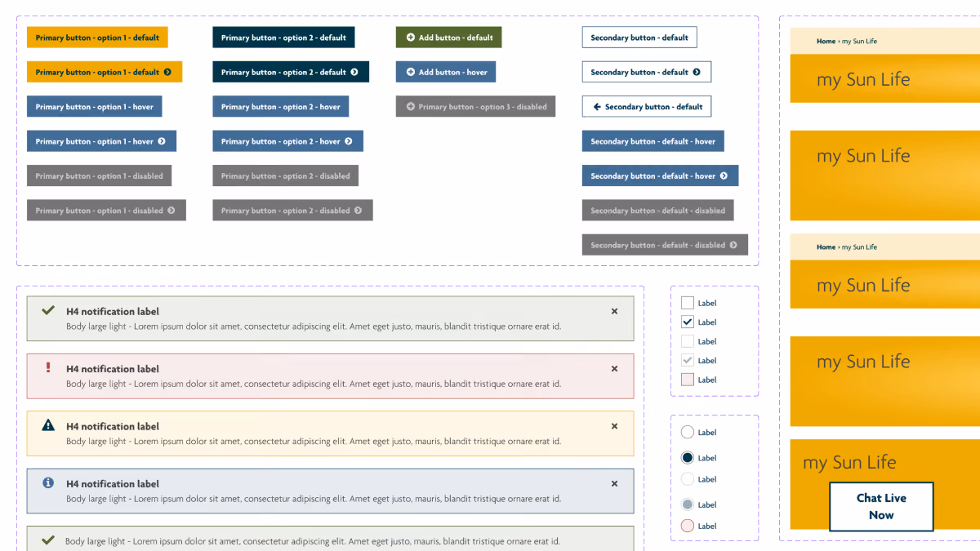The image size is (980, 551).
Task: Click arrow icon on option 2 disabled button
Action: [x=359, y=211]
